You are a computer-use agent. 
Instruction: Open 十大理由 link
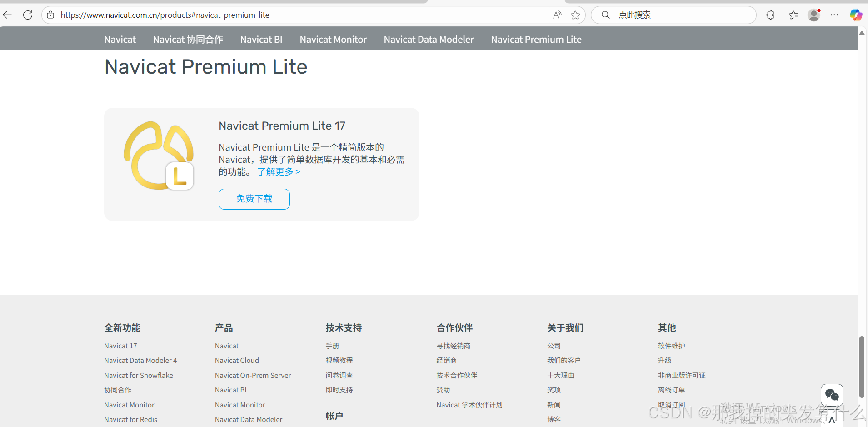[x=561, y=376]
